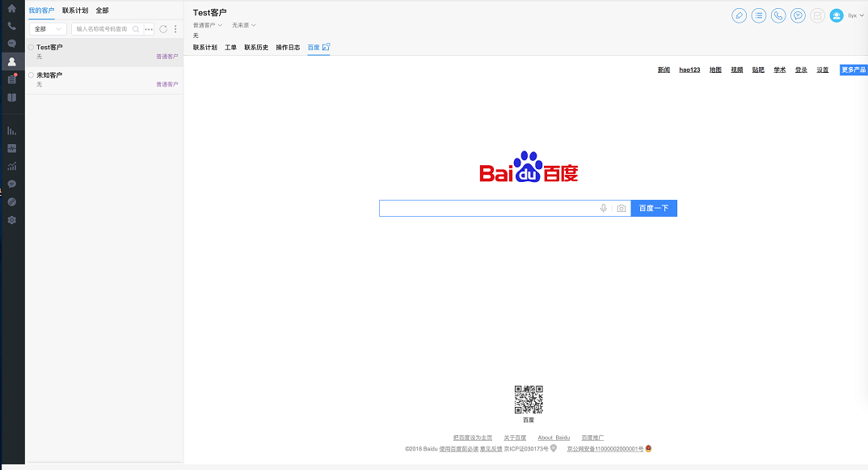
Task: Open the advanced search ellipsis button
Action: [x=149, y=29]
